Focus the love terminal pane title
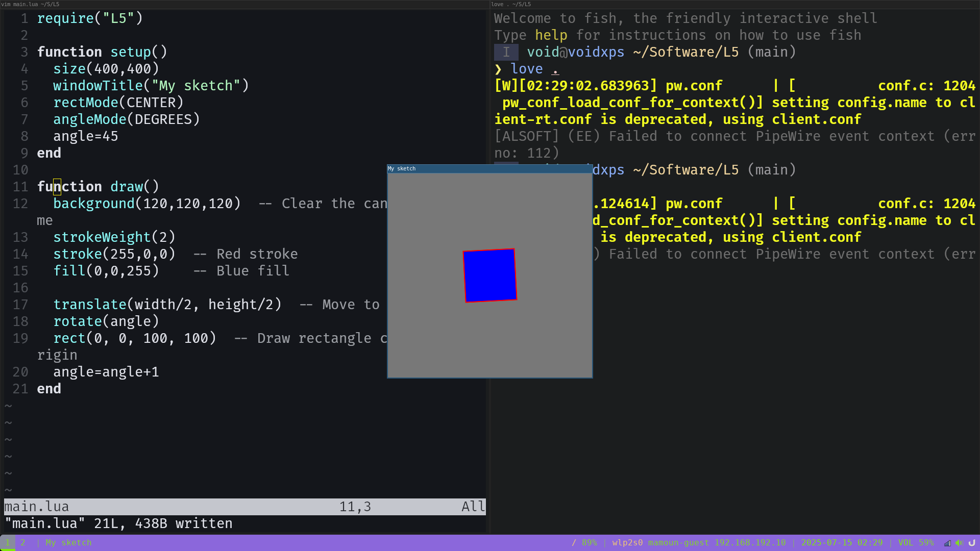 pyautogui.click(x=511, y=4)
